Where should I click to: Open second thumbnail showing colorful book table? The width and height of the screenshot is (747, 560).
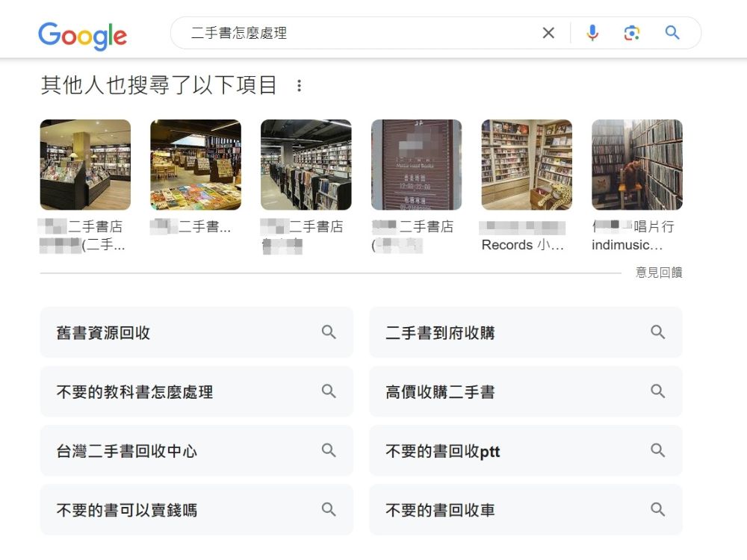pos(196,165)
